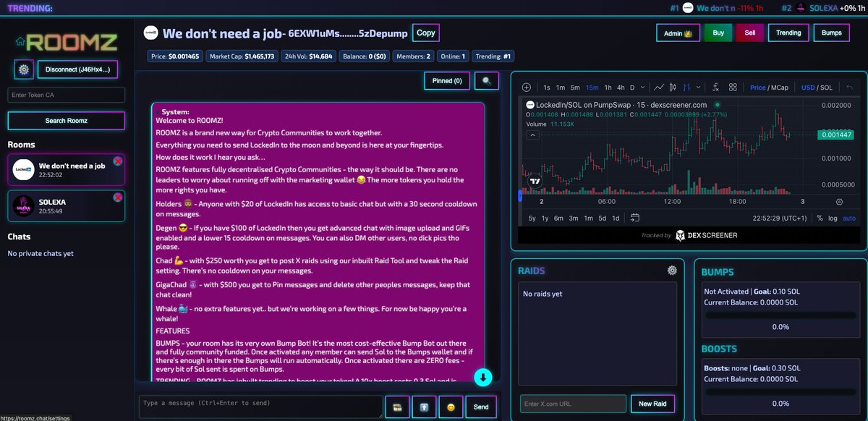Focus the chat message input box
The height and width of the screenshot is (421, 868).
click(x=260, y=407)
